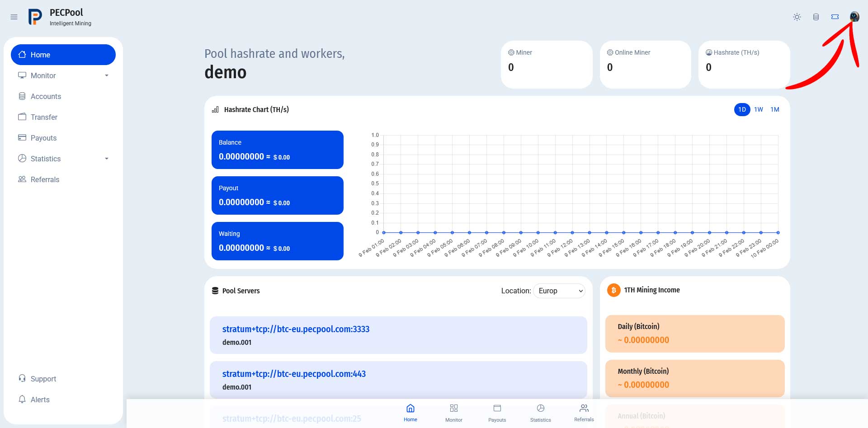Select the 1D chart range

(x=742, y=109)
